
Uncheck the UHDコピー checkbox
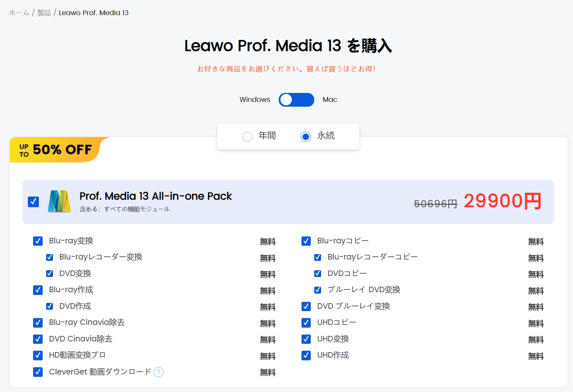[306, 323]
